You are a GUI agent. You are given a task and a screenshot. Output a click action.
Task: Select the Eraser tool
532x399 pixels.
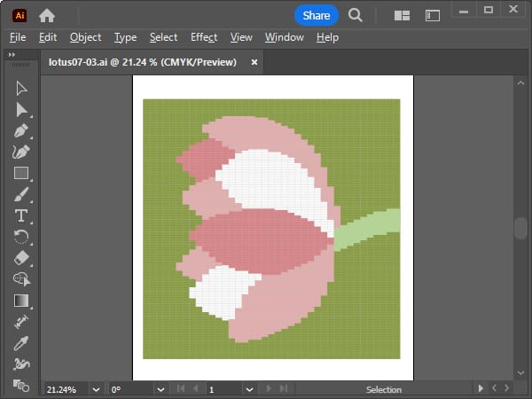click(x=21, y=258)
